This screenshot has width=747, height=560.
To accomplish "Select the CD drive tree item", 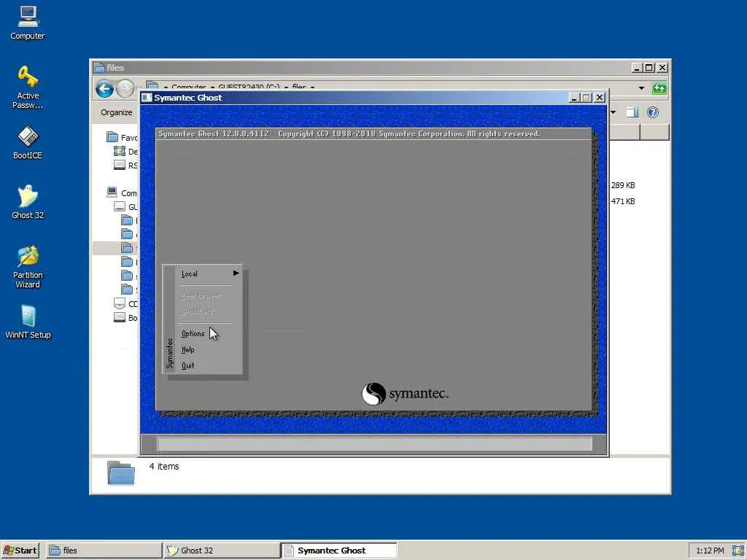I will click(x=126, y=304).
